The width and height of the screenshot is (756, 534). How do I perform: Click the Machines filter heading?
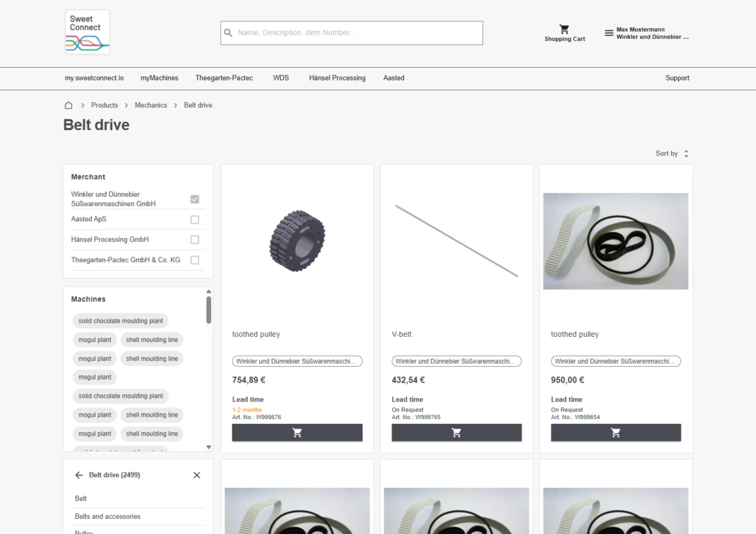point(88,299)
